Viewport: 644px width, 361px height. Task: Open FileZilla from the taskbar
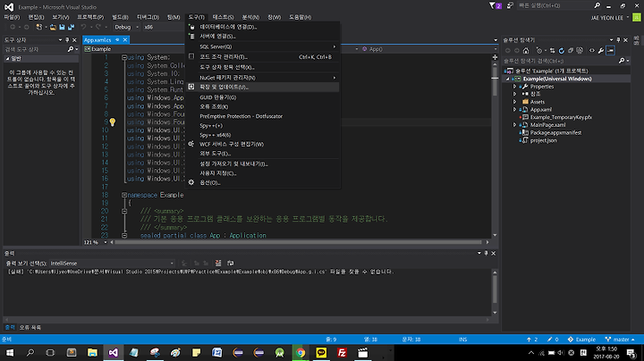(342, 352)
